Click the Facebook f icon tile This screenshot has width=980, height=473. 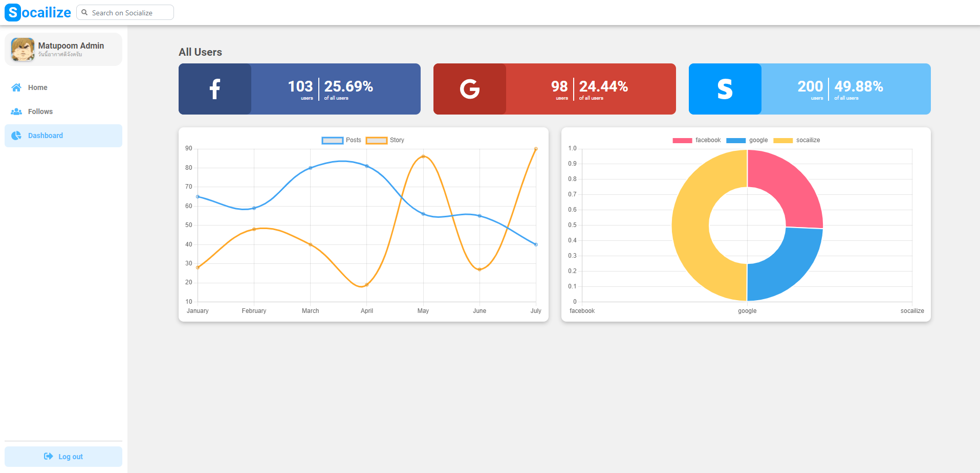coord(215,89)
